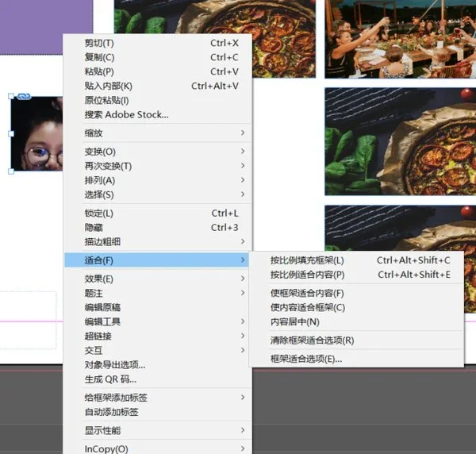Click 粘贴(P) in the menu
The width and height of the screenshot is (476, 454).
(x=157, y=71)
